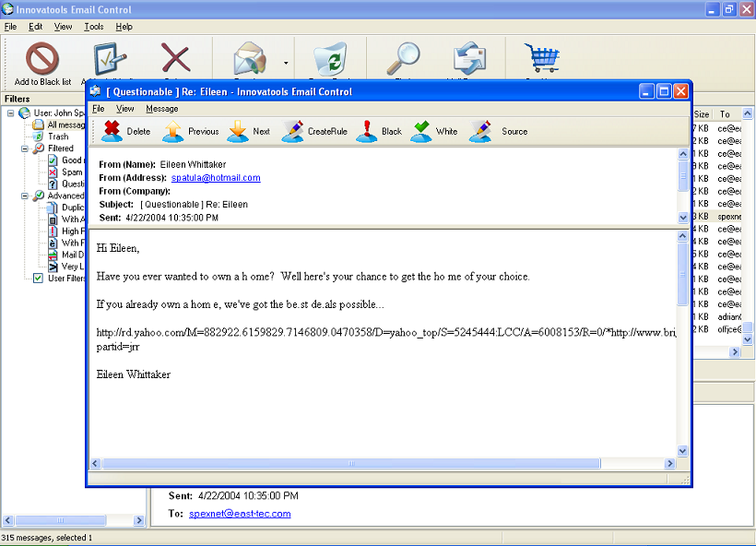Click the envelope with arrows toolbar icon
The width and height of the screenshot is (756, 546).
(x=469, y=58)
